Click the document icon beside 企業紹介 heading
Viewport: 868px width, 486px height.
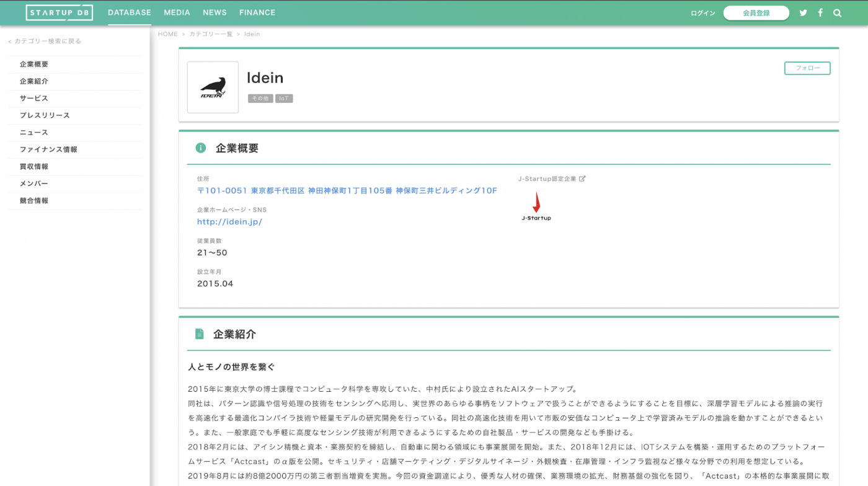pyautogui.click(x=199, y=334)
